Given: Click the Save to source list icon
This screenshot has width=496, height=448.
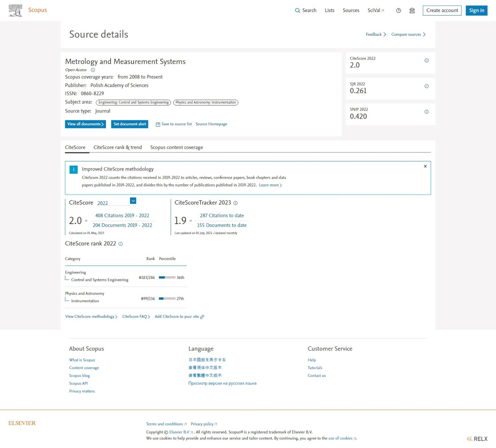Looking at the screenshot, I should tap(158, 124).
